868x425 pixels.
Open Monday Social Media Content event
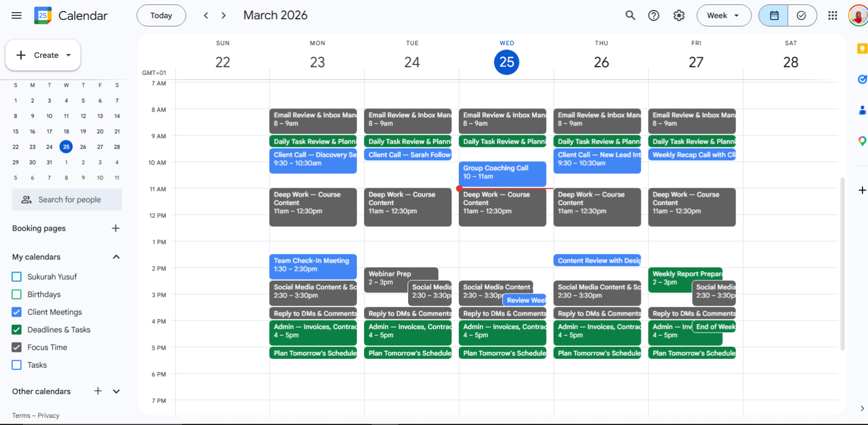click(313, 293)
